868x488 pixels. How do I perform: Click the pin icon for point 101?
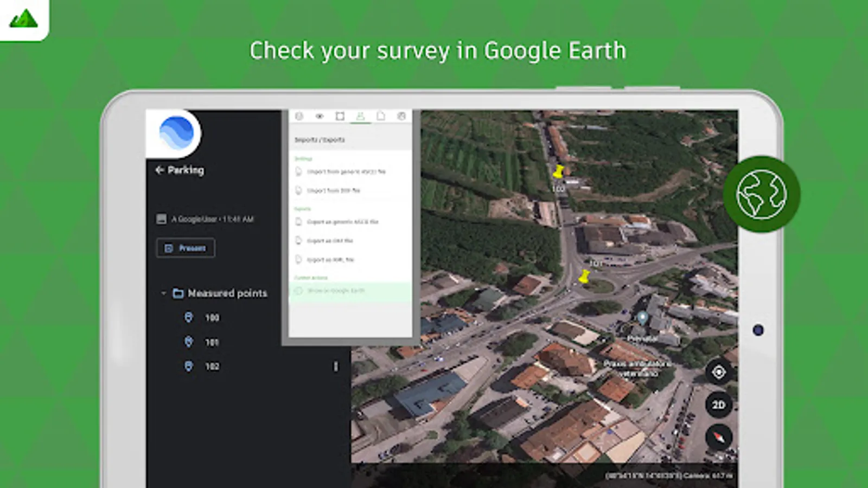[x=189, y=342]
